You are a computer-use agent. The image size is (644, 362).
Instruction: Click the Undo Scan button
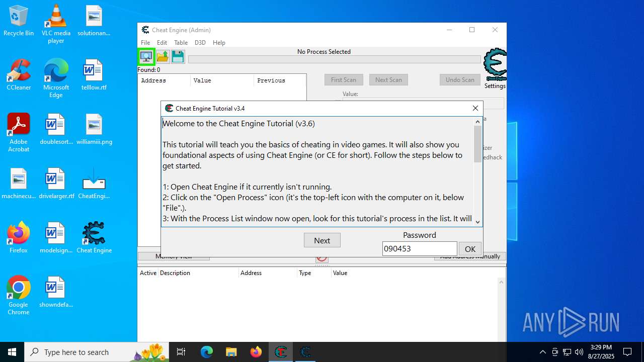point(460,80)
